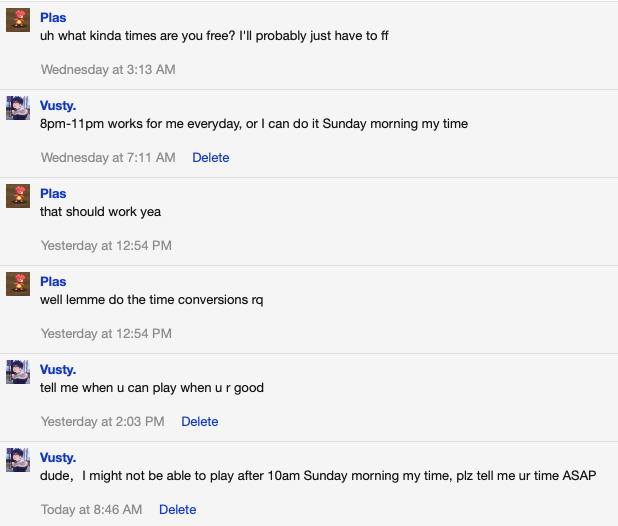Image resolution: width=618 pixels, height=526 pixels.
Task: Delete the Yesterday 2:03 PM message
Action: pyautogui.click(x=199, y=422)
